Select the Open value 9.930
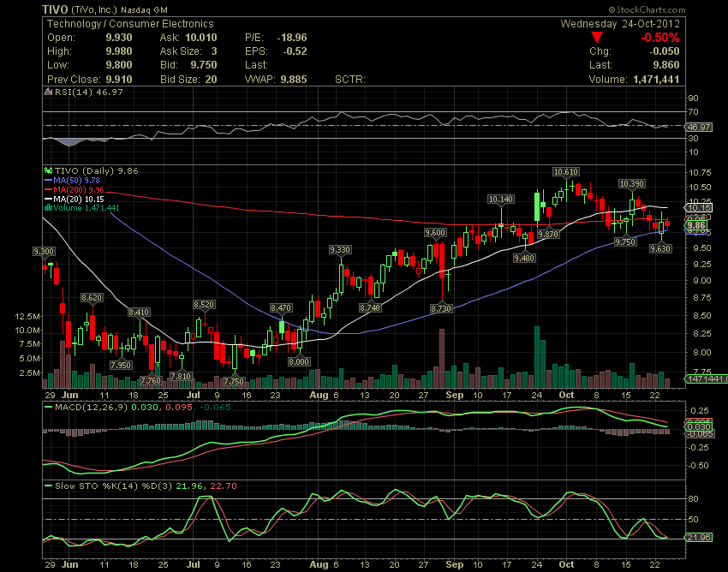Image resolution: width=728 pixels, height=572 pixels. [119, 38]
